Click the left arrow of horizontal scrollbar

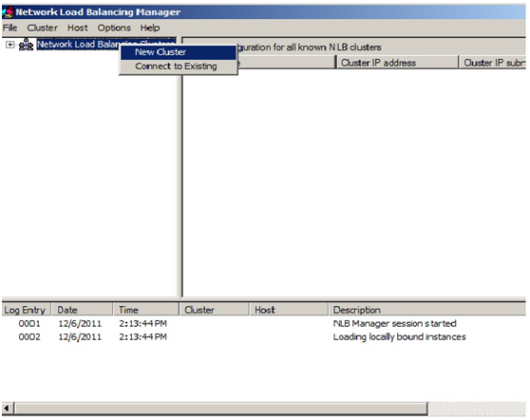pos(8,409)
